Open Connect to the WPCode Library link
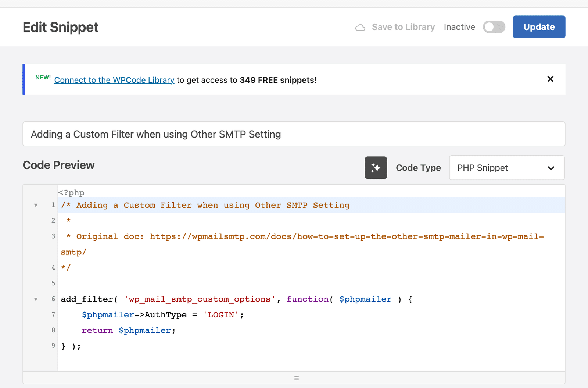Image resolution: width=588 pixels, height=388 pixels. pyautogui.click(x=114, y=80)
